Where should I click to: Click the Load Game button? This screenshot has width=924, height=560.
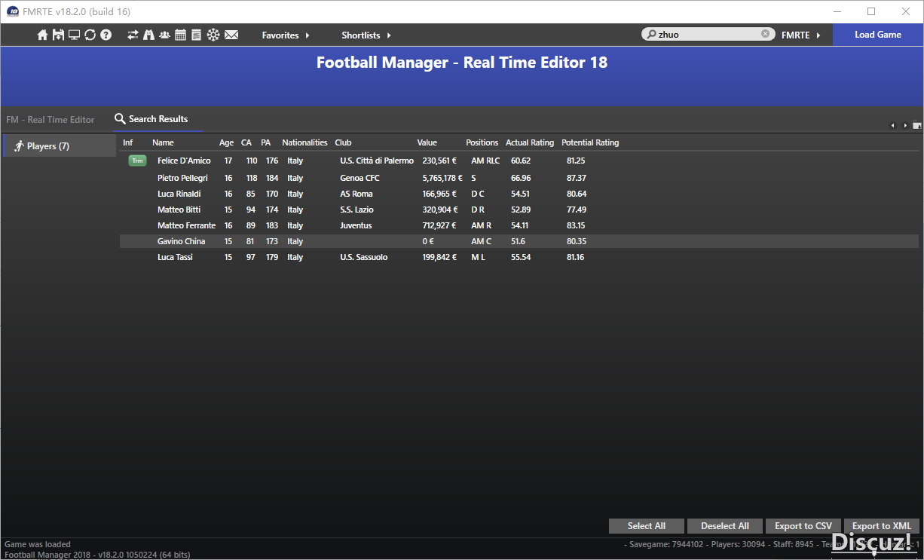(878, 35)
